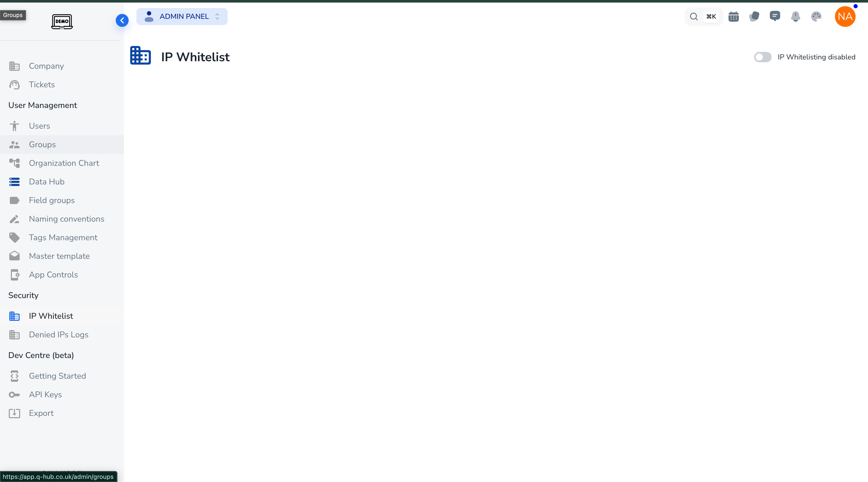Click the Organization Chart tree icon
868x482 pixels.
click(x=14, y=163)
